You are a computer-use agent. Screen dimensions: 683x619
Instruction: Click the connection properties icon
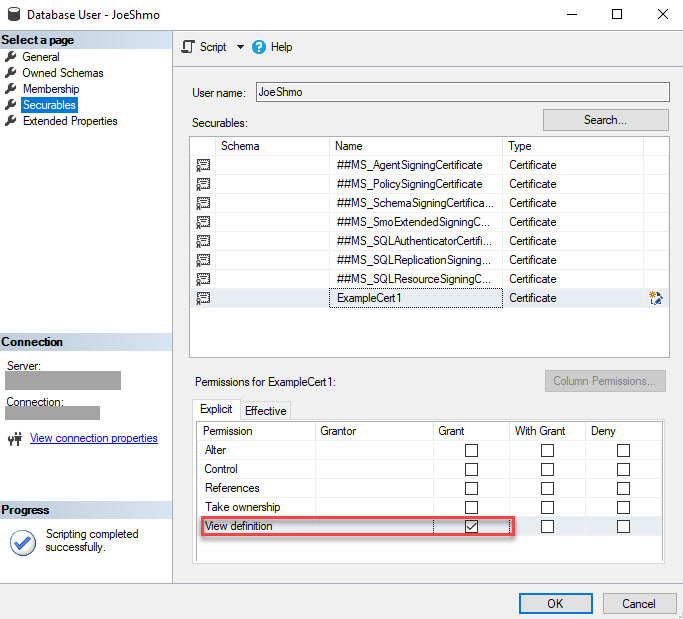(x=15, y=438)
